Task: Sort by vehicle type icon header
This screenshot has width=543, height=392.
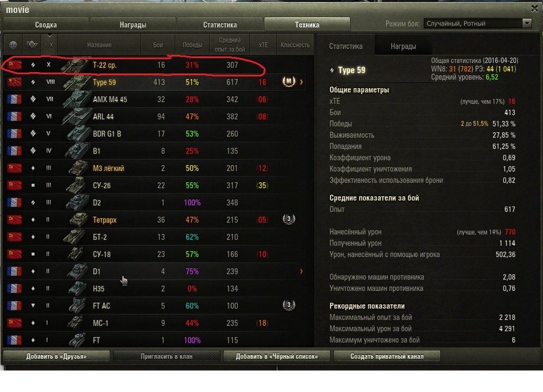Action: pyautogui.click(x=32, y=45)
